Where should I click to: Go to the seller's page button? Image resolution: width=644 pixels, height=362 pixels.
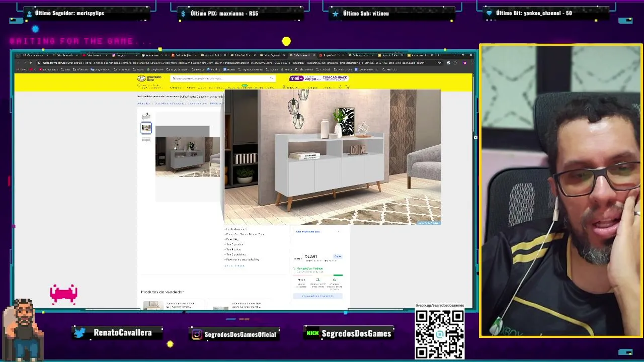tap(317, 296)
